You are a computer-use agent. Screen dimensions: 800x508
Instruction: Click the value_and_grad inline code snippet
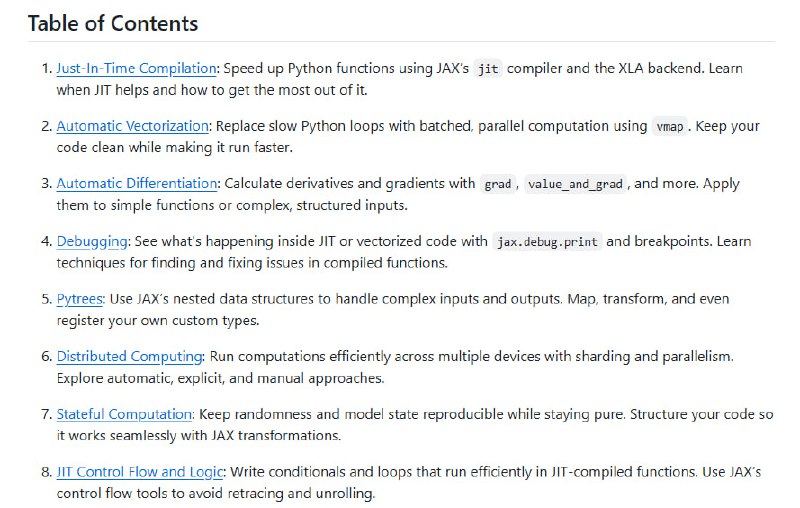point(575,184)
